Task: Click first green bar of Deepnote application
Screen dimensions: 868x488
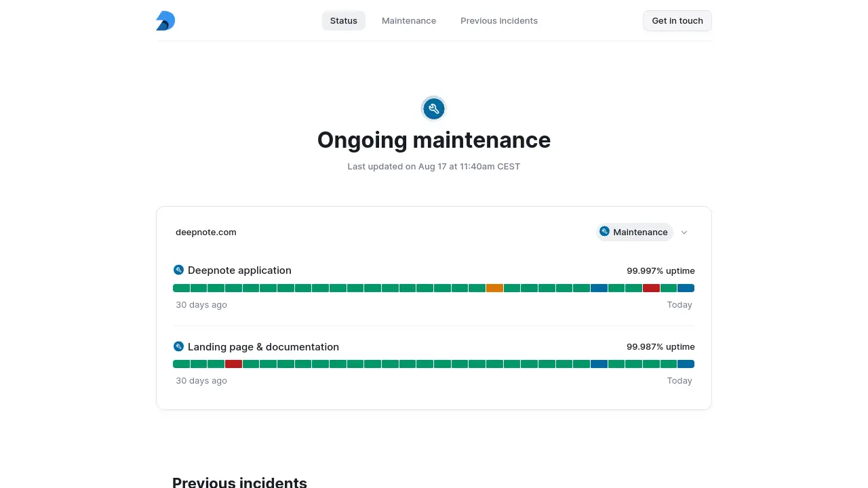Action: click(181, 288)
